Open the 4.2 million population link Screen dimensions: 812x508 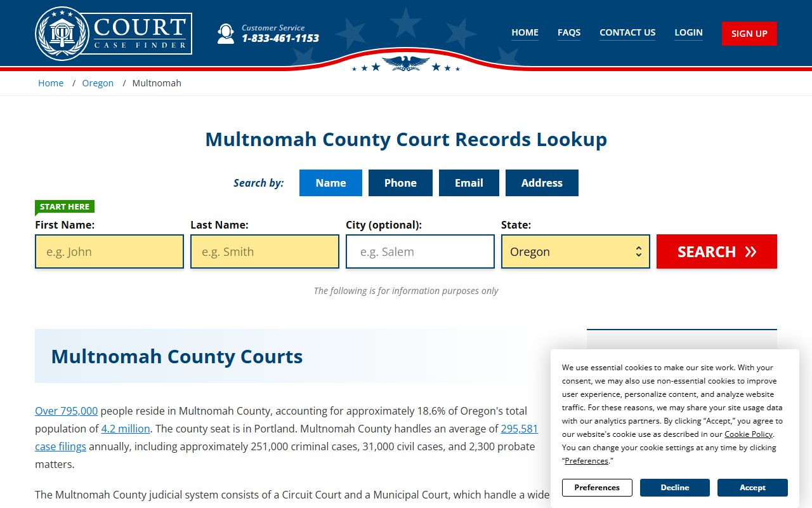[126, 429]
